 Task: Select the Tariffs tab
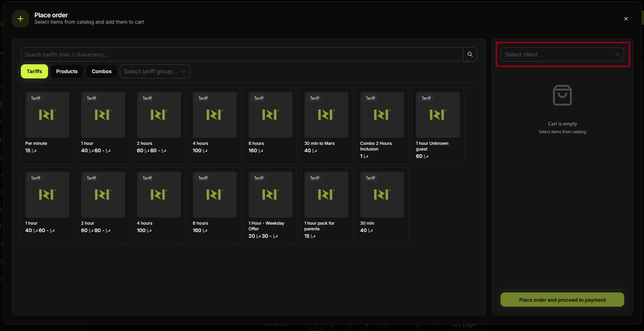coord(34,71)
